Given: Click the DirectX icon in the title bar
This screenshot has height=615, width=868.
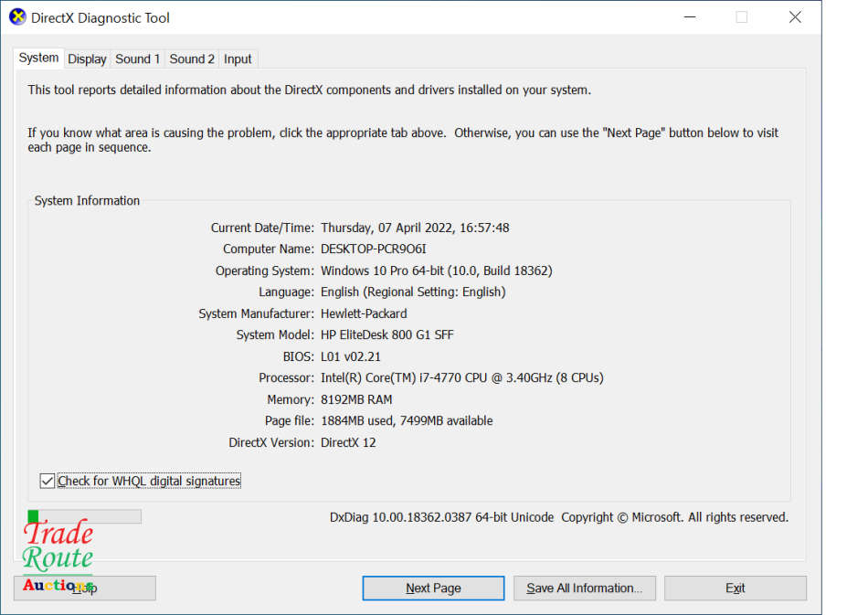Looking at the screenshot, I should (17, 17).
